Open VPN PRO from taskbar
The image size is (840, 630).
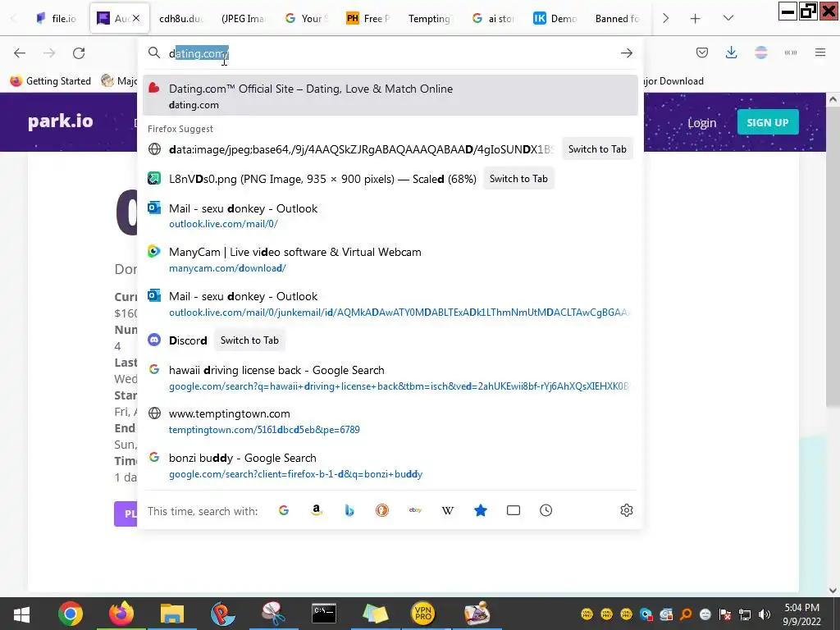(423, 614)
